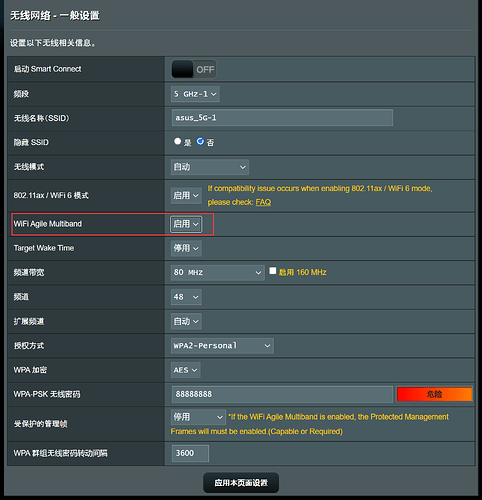Click the 授权方式 label
This screenshot has height=500, width=482.
click(x=29, y=346)
